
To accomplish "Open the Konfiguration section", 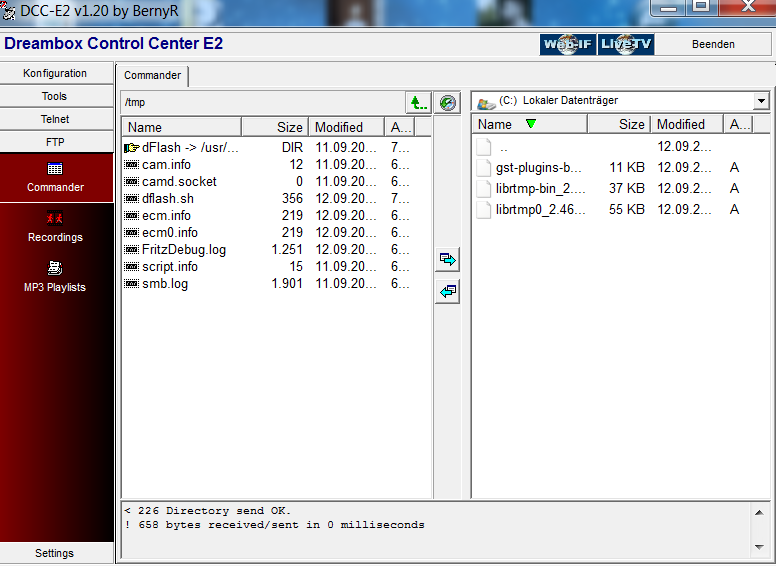I will [55, 73].
